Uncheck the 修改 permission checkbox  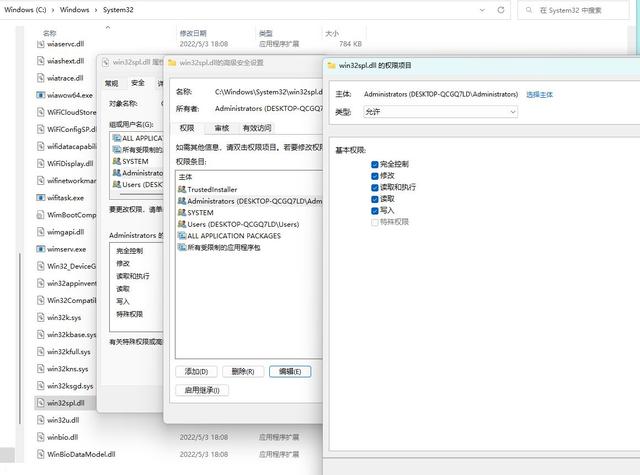tap(375, 175)
